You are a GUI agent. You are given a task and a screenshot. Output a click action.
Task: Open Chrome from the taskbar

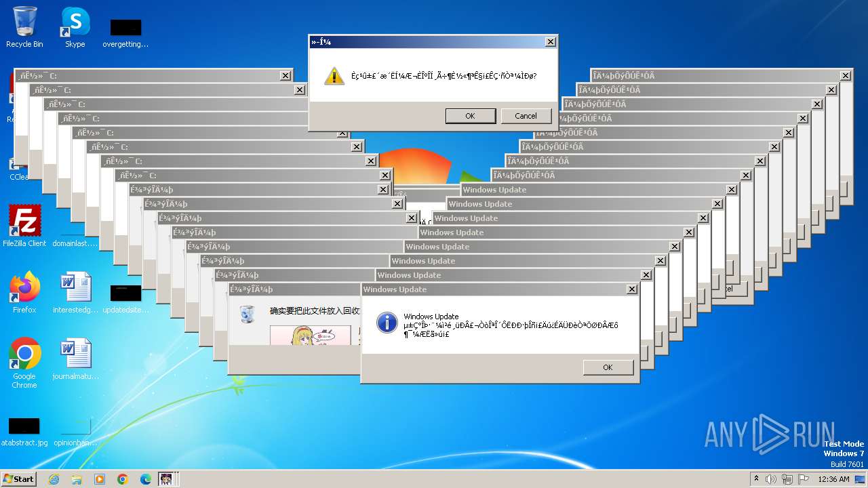(x=123, y=479)
